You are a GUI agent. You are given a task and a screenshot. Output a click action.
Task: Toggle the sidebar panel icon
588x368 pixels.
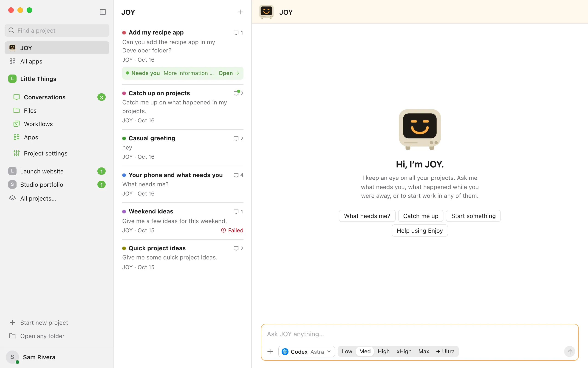[103, 12]
